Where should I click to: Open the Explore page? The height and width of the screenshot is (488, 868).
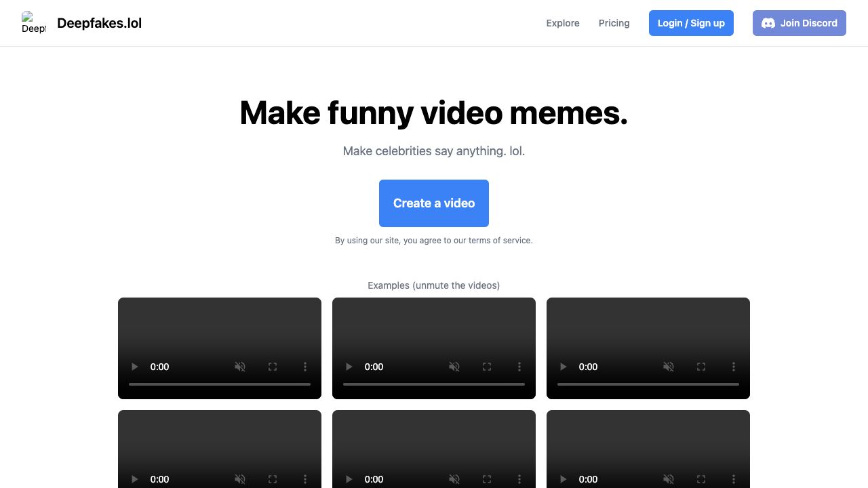(563, 23)
